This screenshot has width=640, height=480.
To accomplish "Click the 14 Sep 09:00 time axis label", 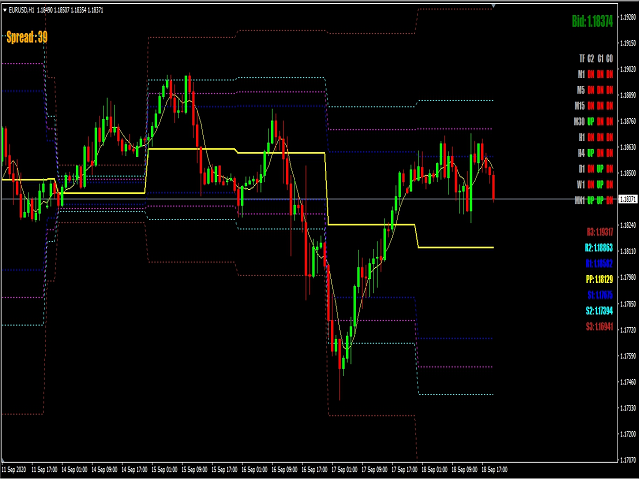I will tap(104, 470).
